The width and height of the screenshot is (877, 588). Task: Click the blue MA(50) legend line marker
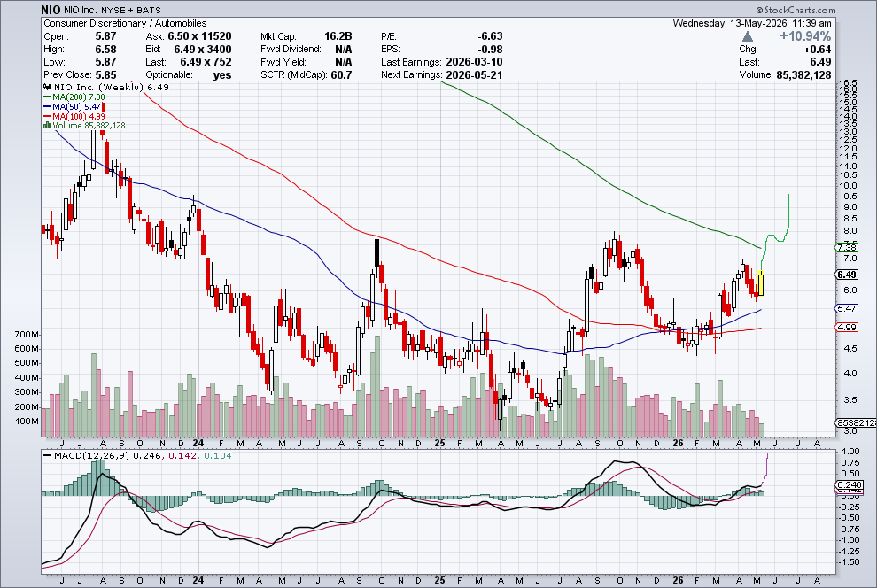click(x=48, y=107)
